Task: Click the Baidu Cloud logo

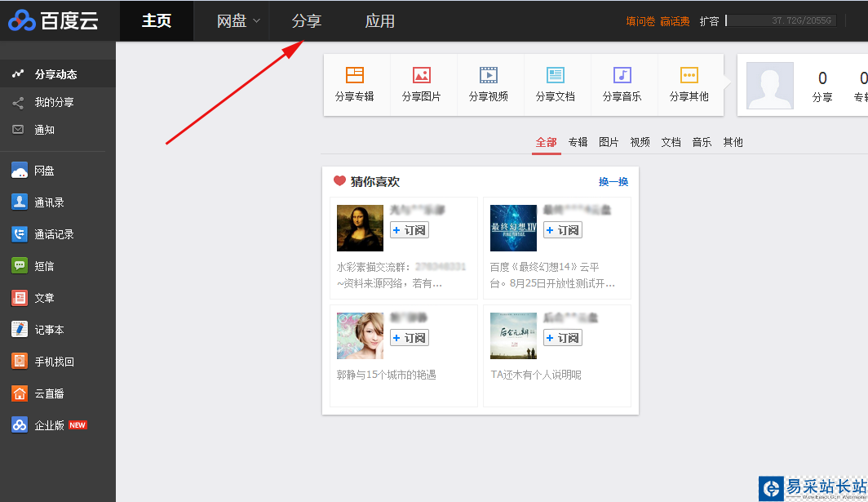Action: (53, 21)
